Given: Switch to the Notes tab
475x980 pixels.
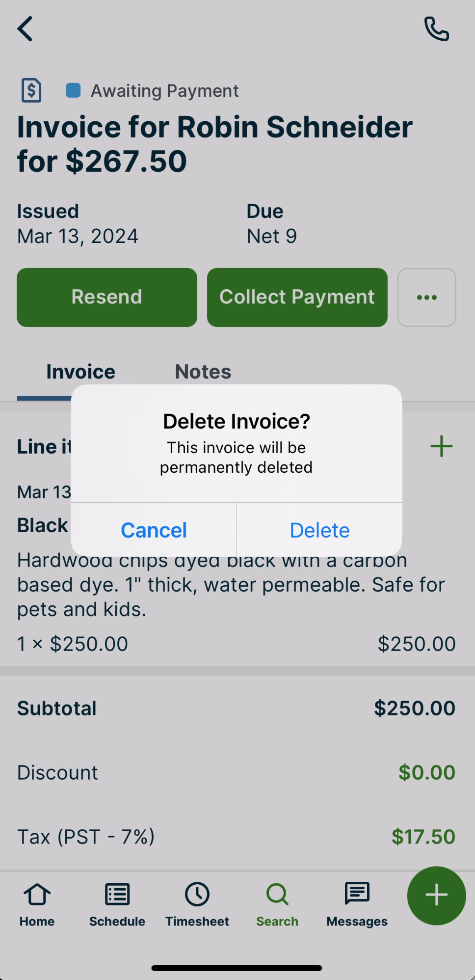Looking at the screenshot, I should pyautogui.click(x=203, y=372).
